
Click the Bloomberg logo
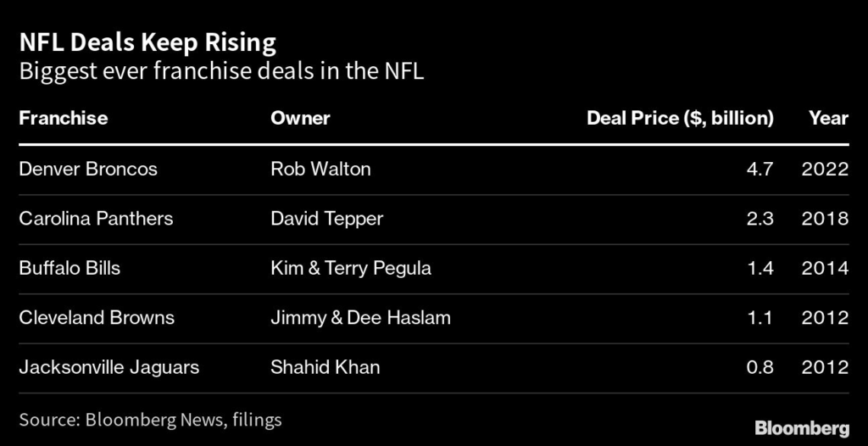[x=800, y=425]
